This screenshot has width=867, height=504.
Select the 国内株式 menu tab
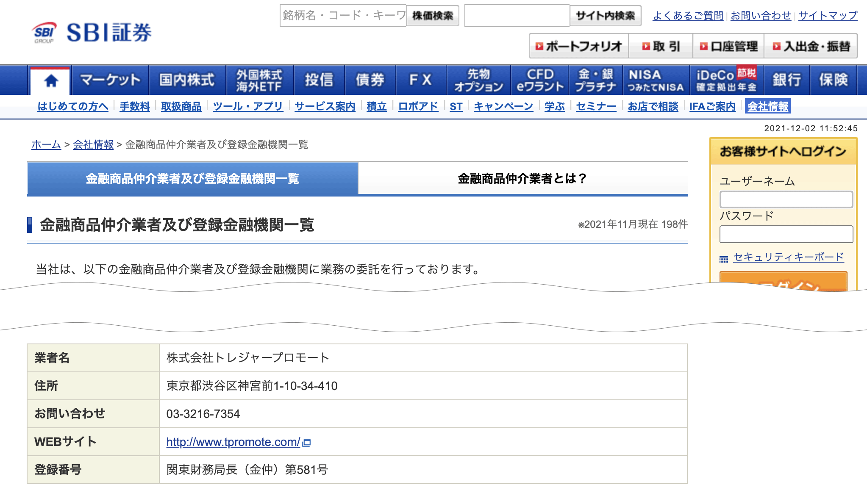(x=187, y=80)
